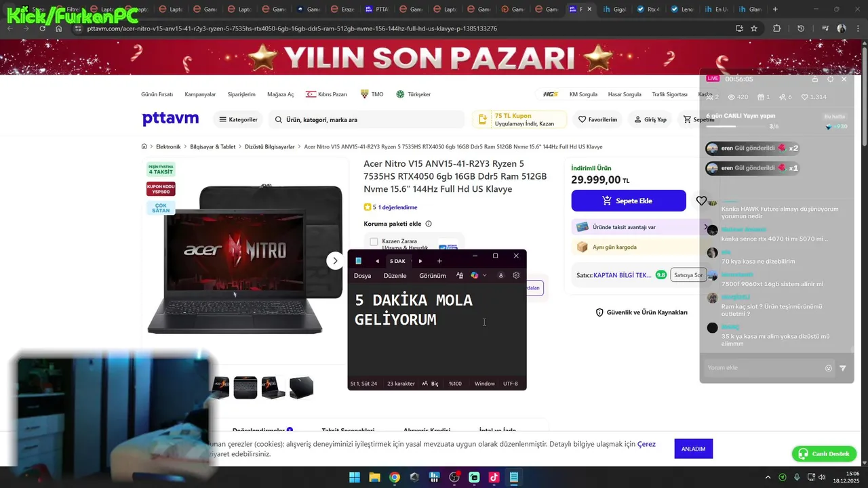This screenshot has height=488, width=868.
Task: Open the Günün Fırsatı link
Action: 157,94
